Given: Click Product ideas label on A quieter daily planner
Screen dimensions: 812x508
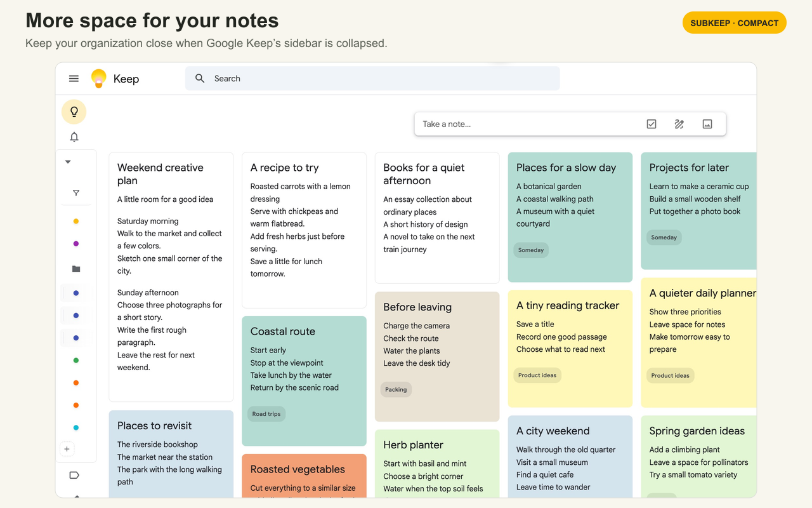Looking at the screenshot, I should 671,375.
